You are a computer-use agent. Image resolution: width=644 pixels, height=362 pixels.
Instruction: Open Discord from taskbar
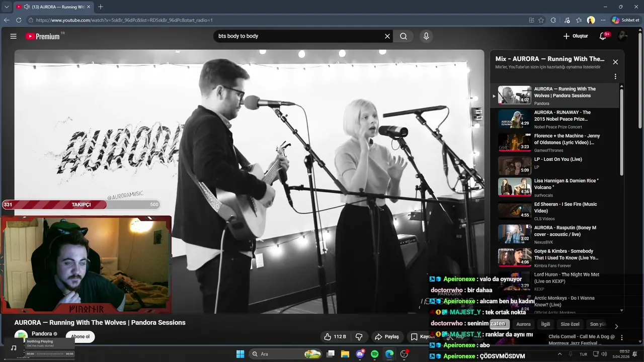(x=360, y=354)
